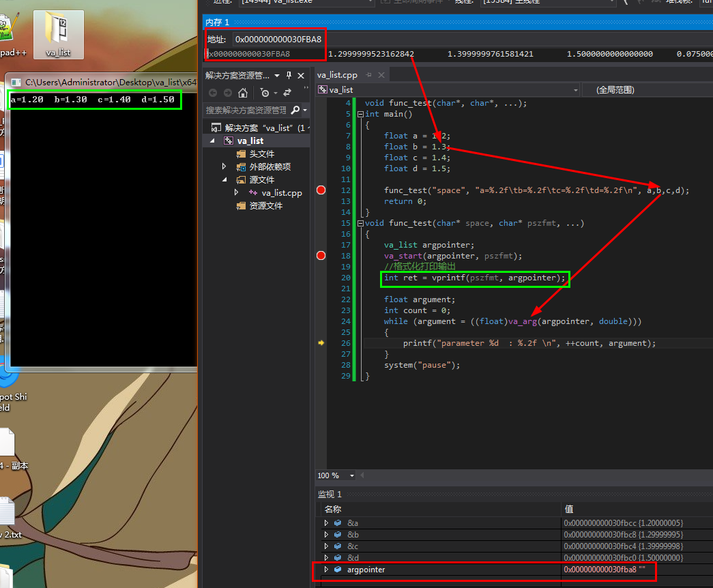Click line 20 vprintf statement in editor
Screen dimensions: 713x588
(x=474, y=278)
